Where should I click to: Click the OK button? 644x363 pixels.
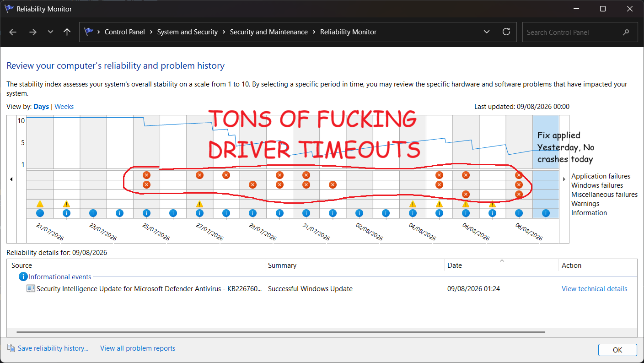coord(617,350)
